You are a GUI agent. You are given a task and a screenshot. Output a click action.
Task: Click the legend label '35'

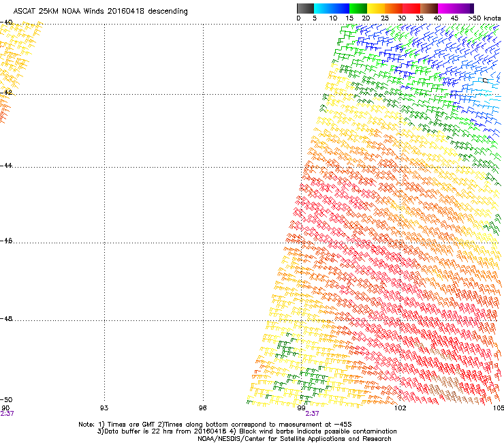pyautogui.click(x=420, y=18)
